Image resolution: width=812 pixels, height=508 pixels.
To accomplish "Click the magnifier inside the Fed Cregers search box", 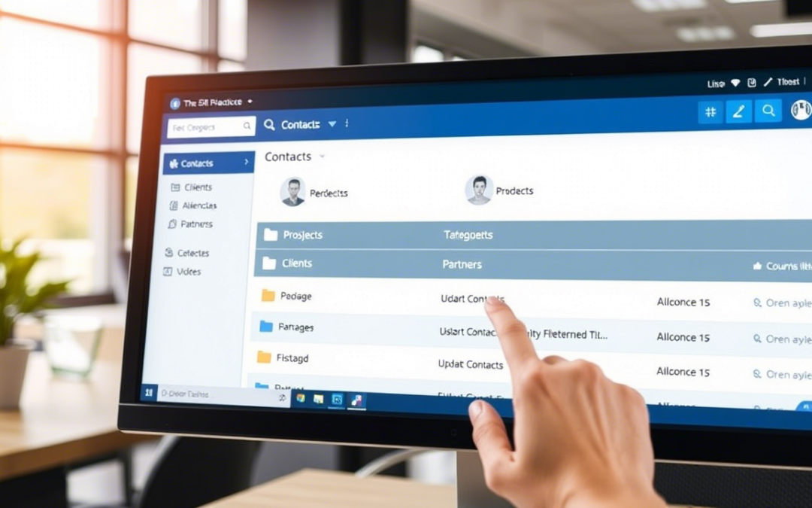I will tap(247, 126).
